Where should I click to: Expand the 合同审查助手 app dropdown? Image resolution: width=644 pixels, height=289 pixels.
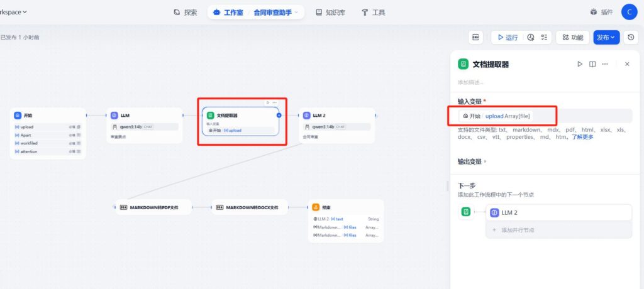coord(296,12)
